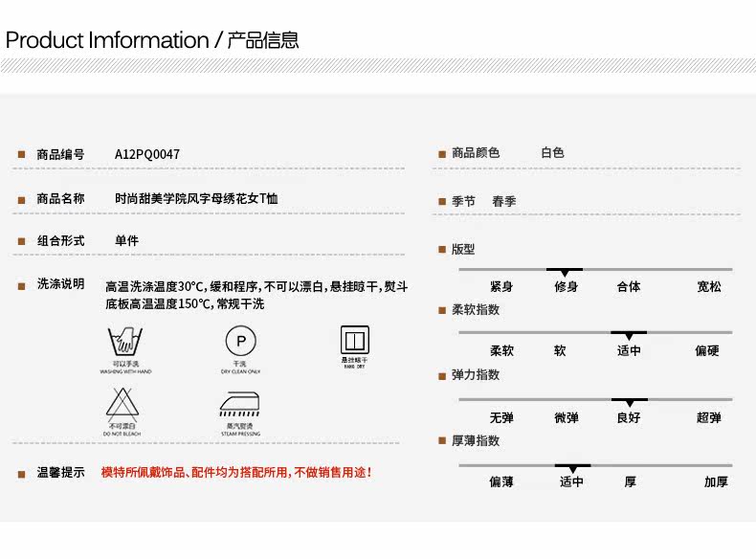Click the 商品名称 label
Image resolution: width=756 pixels, height=559 pixels.
click(60, 199)
